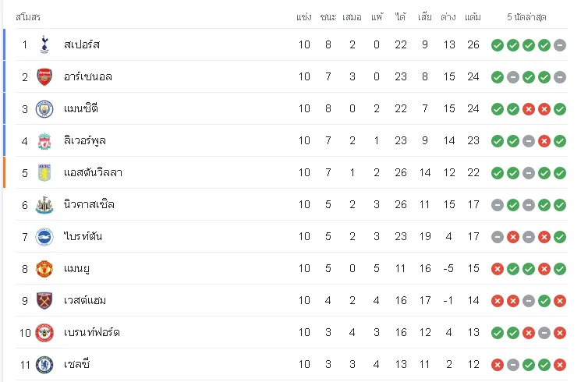The image size is (588, 382).
Task: Click the Tottenham Spurs club crest
Action: tap(44, 45)
